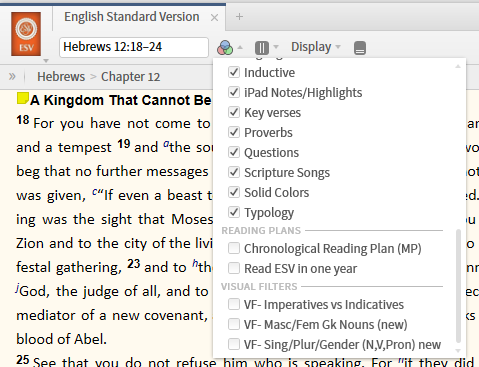The height and width of the screenshot is (367, 479).
Task: Uncheck the Inductive filter
Action: tap(234, 72)
